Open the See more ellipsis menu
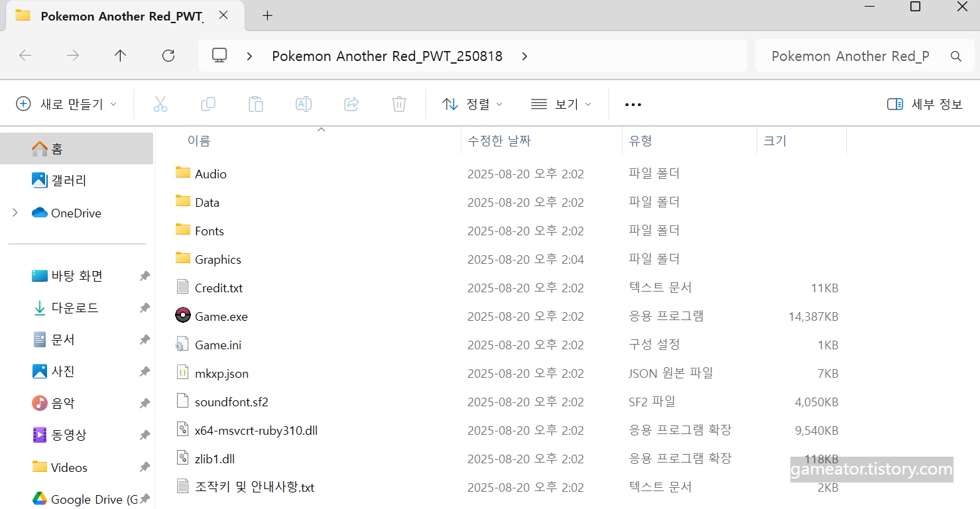980x509 pixels. (633, 105)
